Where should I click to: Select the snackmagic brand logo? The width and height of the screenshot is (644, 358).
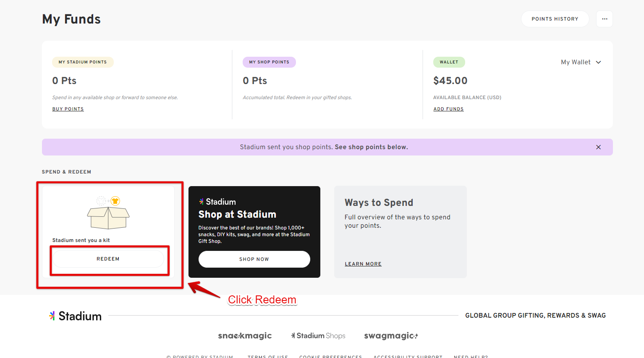coord(245,336)
